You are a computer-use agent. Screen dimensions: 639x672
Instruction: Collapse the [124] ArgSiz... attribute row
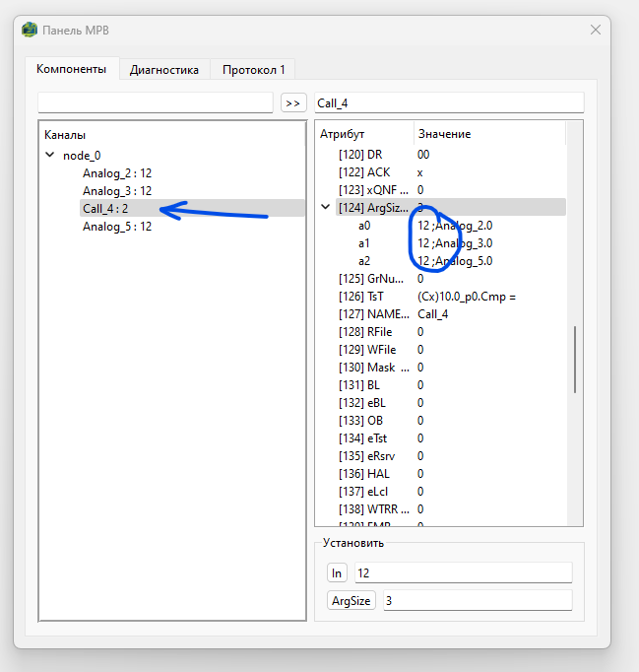(x=326, y=207)
